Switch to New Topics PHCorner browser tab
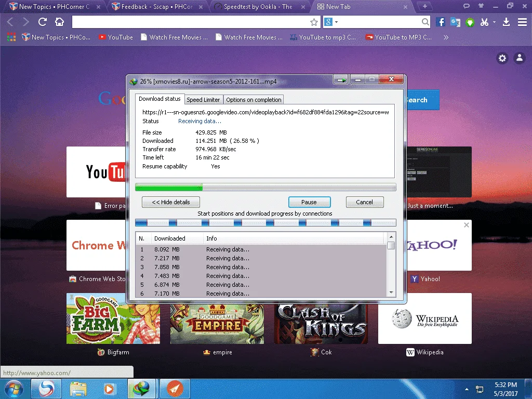The width and height of the screenshot is (532, 399). click(54, 6)
